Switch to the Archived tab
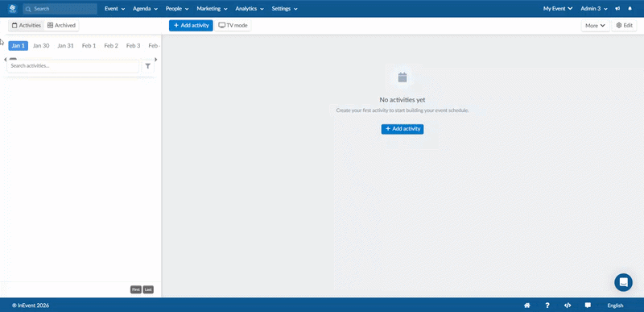The height and width of the screenshot is (312, 644). [x=62, y=26]
